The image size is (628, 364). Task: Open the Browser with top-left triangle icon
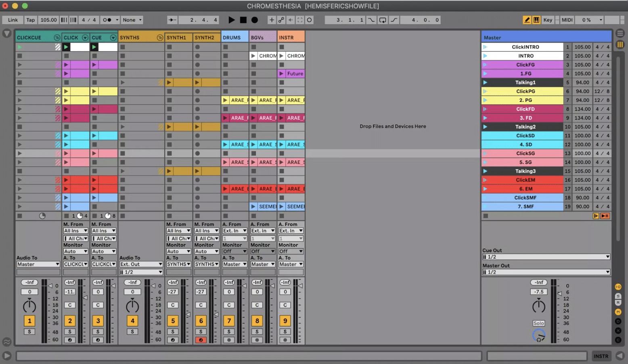(x=7, y=33)
